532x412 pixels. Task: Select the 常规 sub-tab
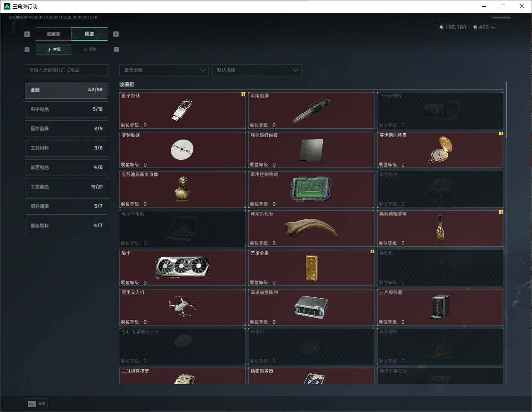click(x=54, y=49)
